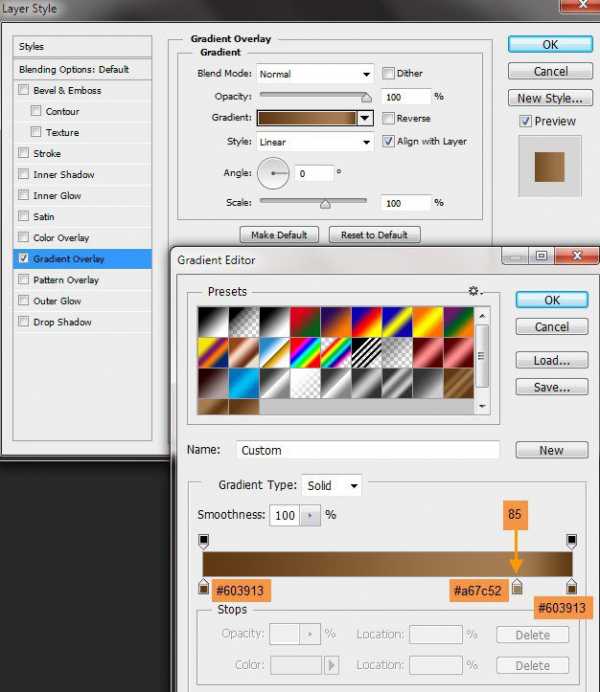Enable the Texture checkbox
This screenshot has height=692, width=600.
[36, 132]
